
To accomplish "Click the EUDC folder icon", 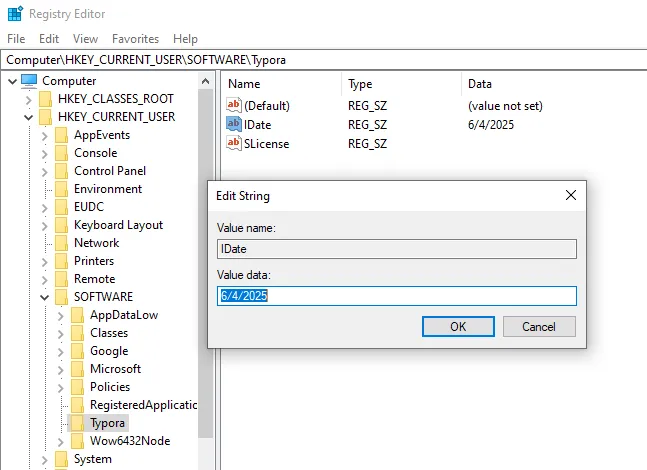I will pyautogui.click(x=61, y=207).
